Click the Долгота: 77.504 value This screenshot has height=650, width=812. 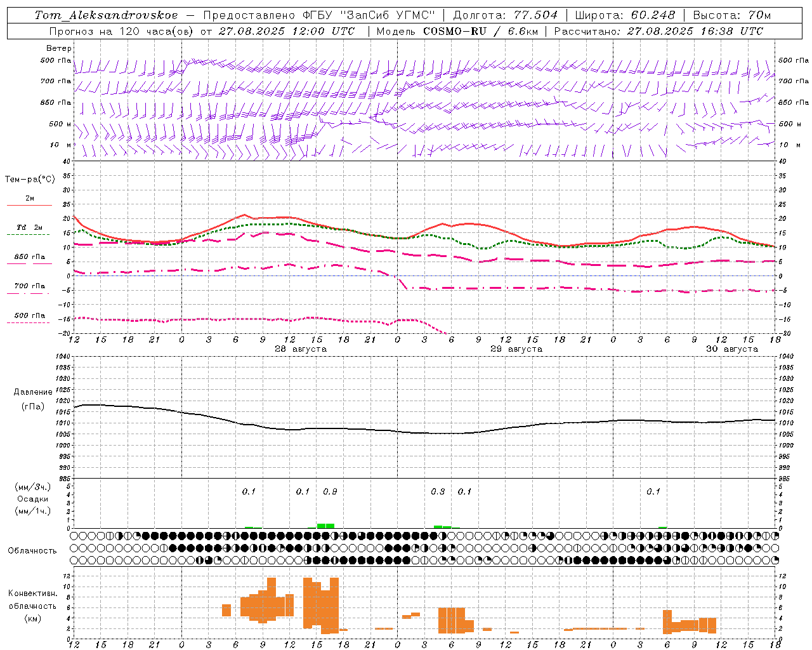(506, 15)
